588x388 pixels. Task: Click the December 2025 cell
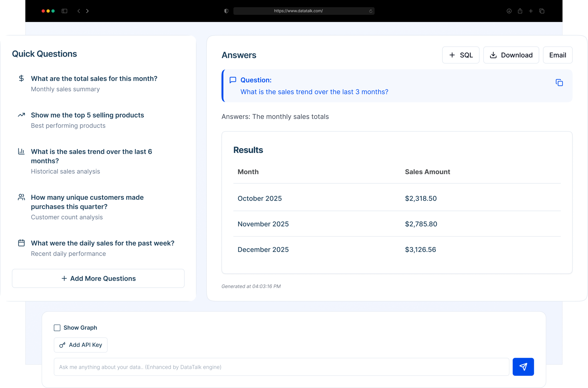click(263, 249)
